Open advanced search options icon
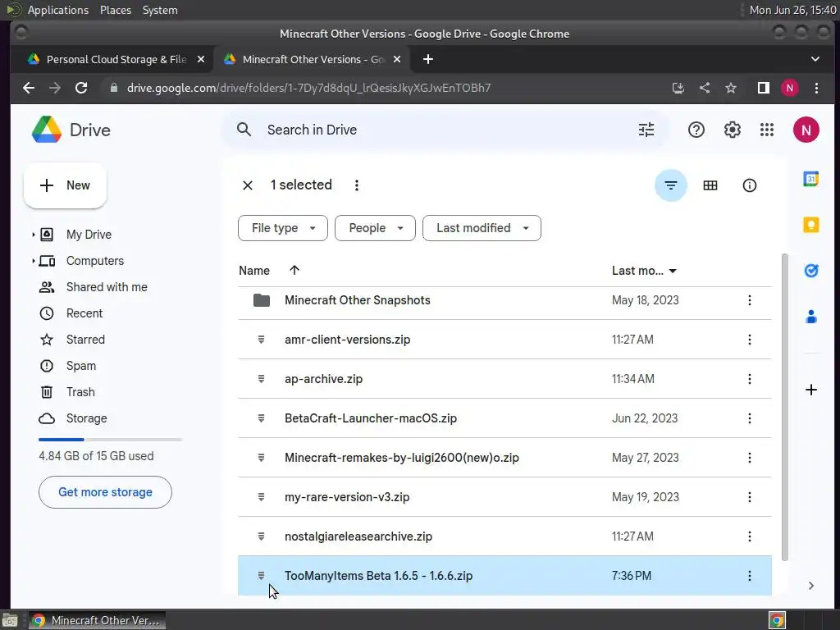 coord(646,130)
